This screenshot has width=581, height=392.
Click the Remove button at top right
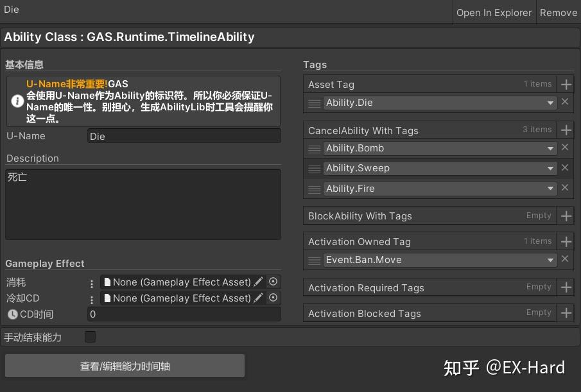(558, 12)
